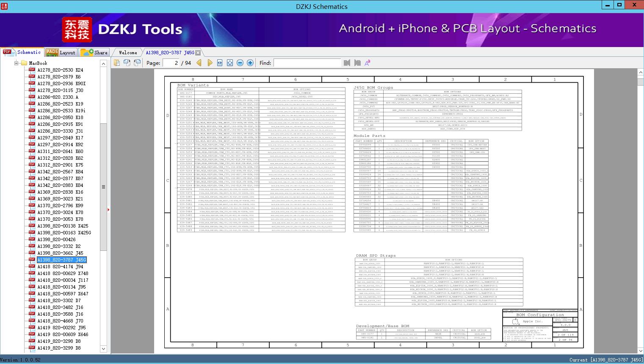Viewport: 644px width, 364px height.
Task: Click PDF icon beside A1418_820-3302 D7
Action: (32, 300)
